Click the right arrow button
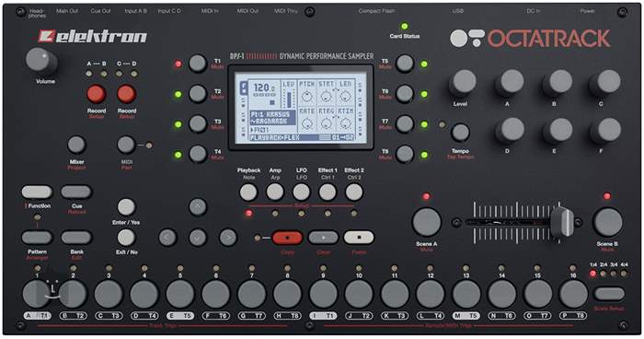This screenshot has width=644, height=339. point(228,238)
